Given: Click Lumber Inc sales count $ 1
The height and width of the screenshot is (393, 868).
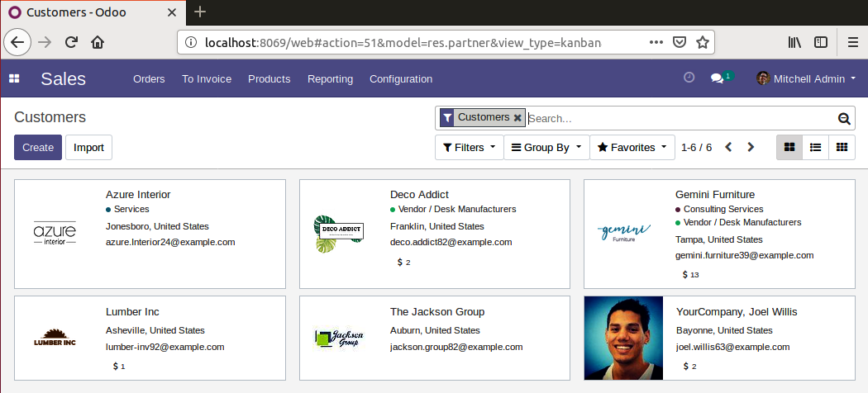Looking at the screenshot, I should coord(119,366).
